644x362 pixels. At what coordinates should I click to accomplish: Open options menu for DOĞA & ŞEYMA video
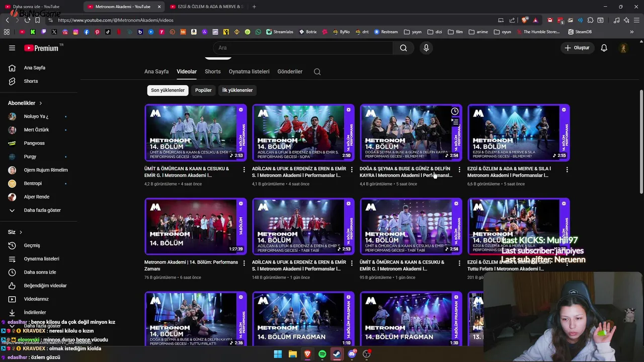(x=459, y=170)
